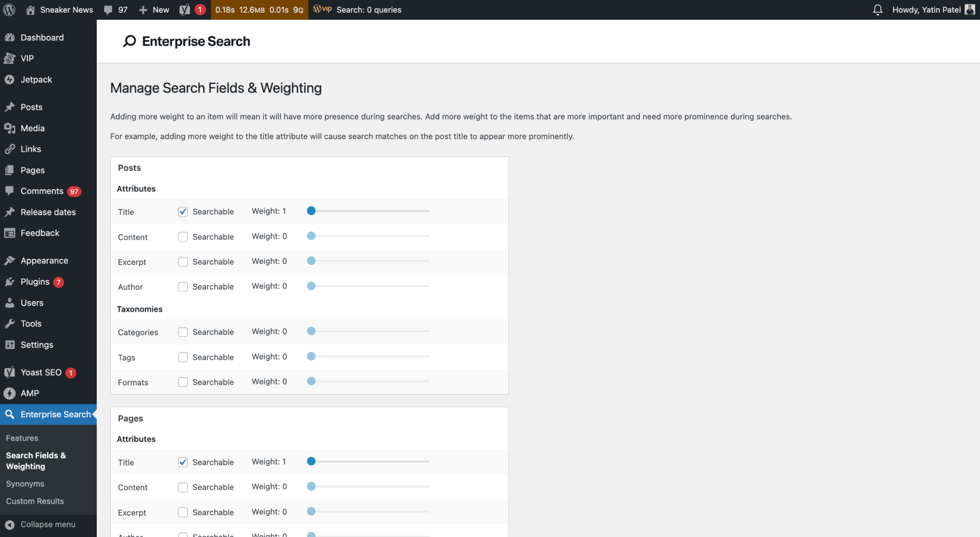Open Jetpack from the sidebar

pos(36,79)
